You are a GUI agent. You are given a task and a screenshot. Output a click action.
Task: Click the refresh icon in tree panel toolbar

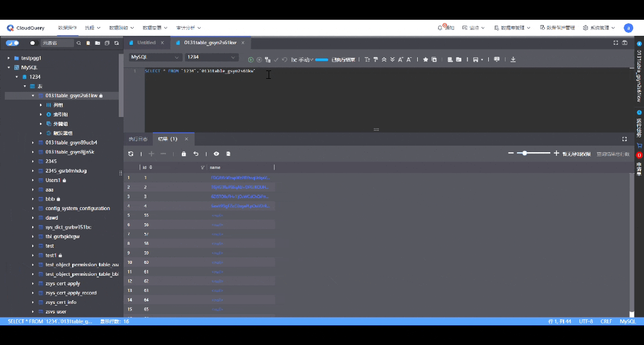(x=116, y=43)
